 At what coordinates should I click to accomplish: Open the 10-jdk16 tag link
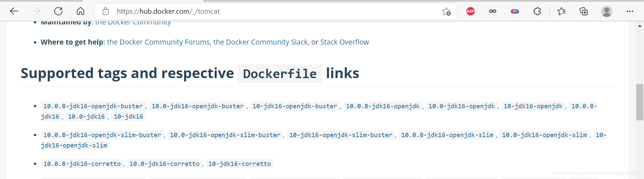(128, 117)
